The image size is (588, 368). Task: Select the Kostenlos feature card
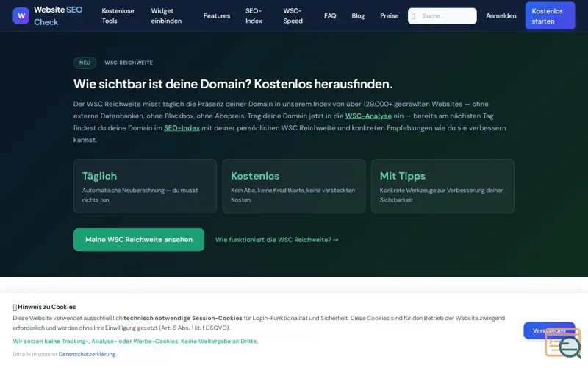point(293,186)
